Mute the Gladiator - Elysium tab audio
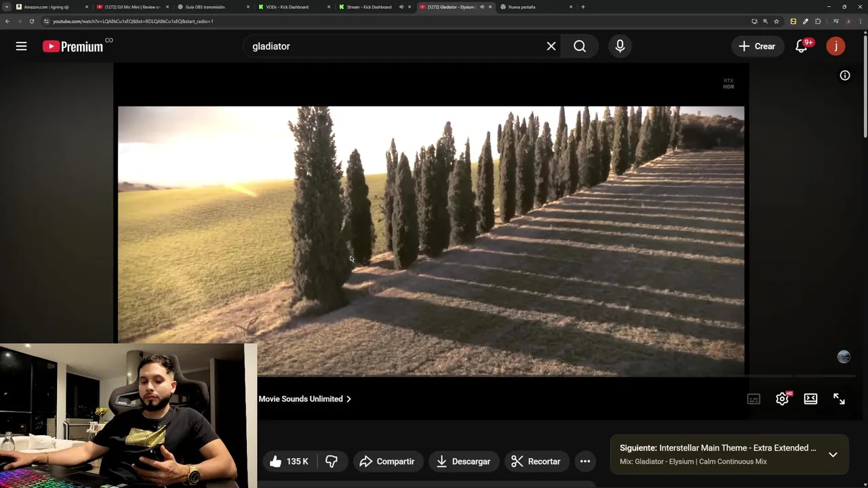This screenshot has height=488, width=868. 482,7
